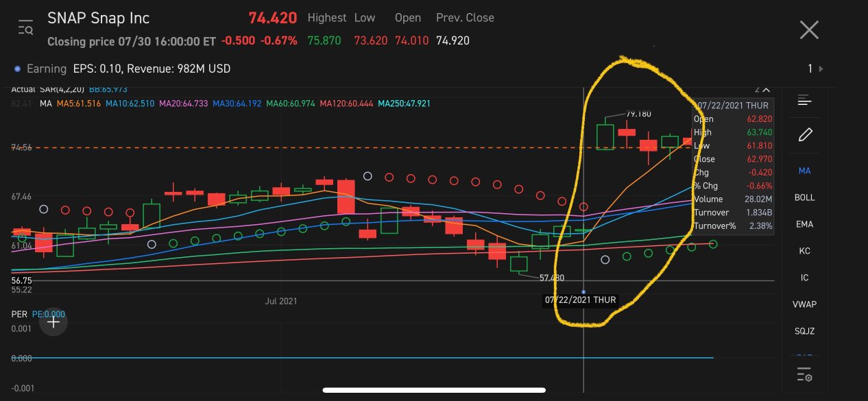Open the indicator settings icon

tap(804, 374)
